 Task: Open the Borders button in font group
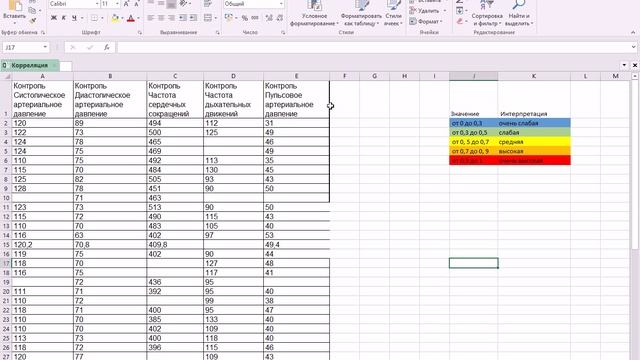[x=94, y=18]
